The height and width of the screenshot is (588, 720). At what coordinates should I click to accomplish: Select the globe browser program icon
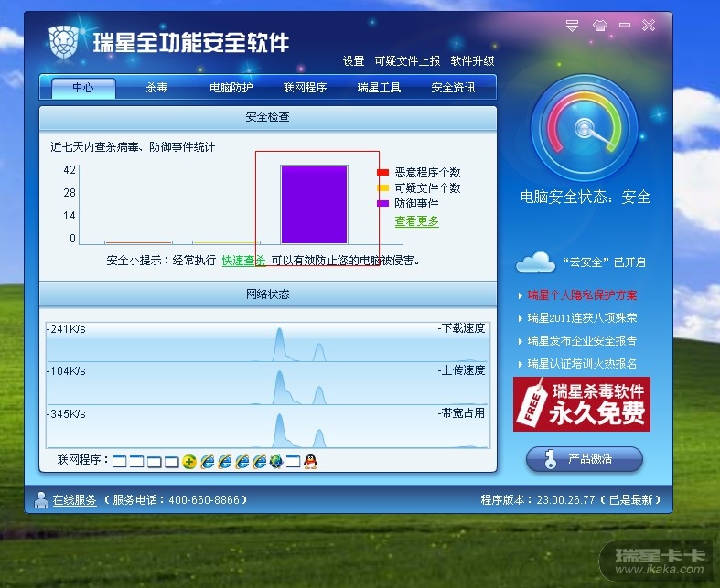tap(276, 461)
